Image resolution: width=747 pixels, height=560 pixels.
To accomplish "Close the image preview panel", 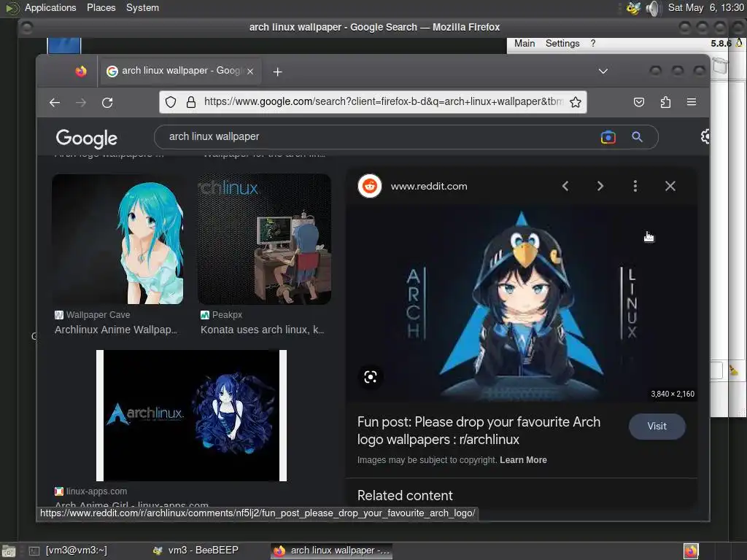I will tap(670, 186).
